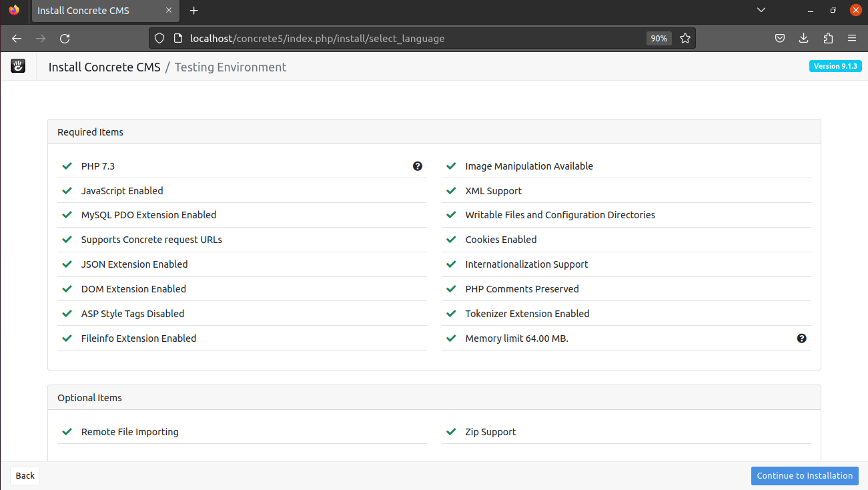Image resolution: width=868 pixels, height=490 pixels.
Task: Click the green checkmark beside PHP 7.3
Action: tap(67, 166)
